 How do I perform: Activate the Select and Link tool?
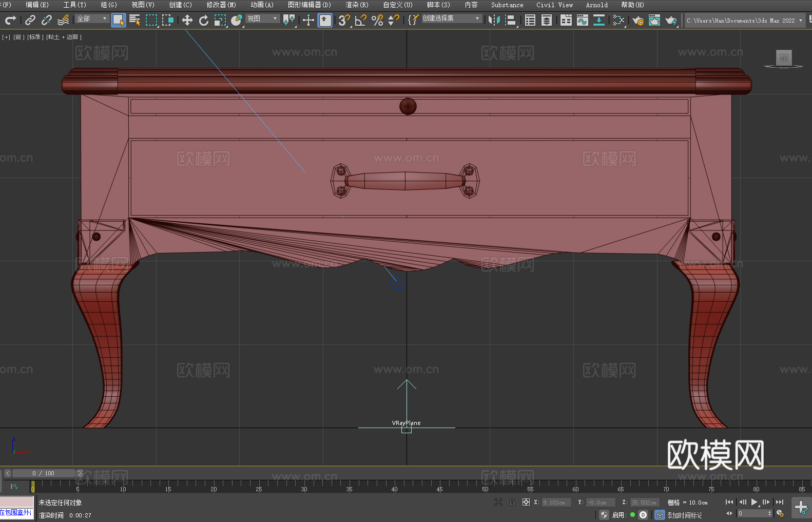pyautogui.click(x=30, y=20)
